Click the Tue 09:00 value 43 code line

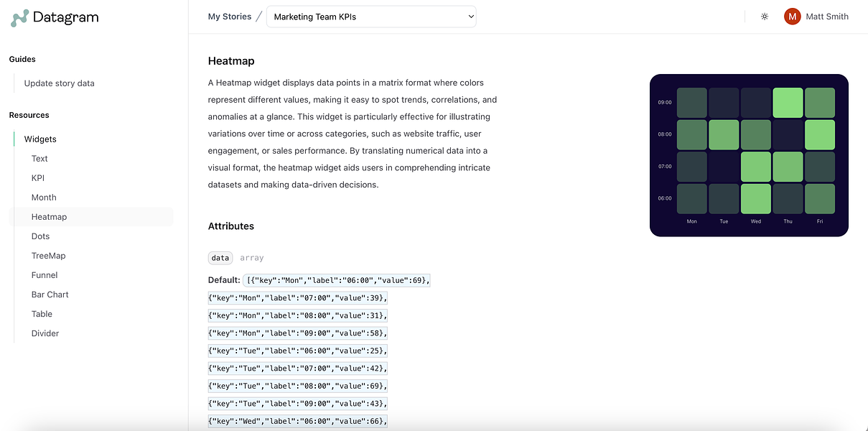click(x=298, y=404)
